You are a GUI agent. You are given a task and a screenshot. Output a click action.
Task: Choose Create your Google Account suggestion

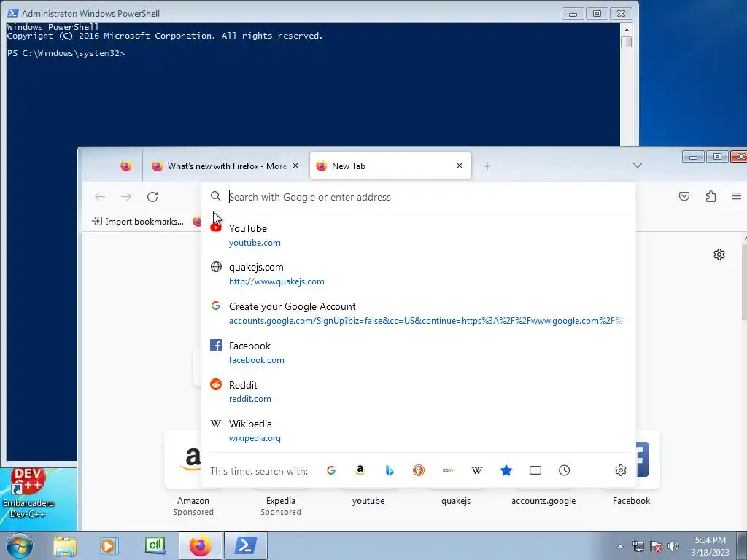[x=418, y=314]
